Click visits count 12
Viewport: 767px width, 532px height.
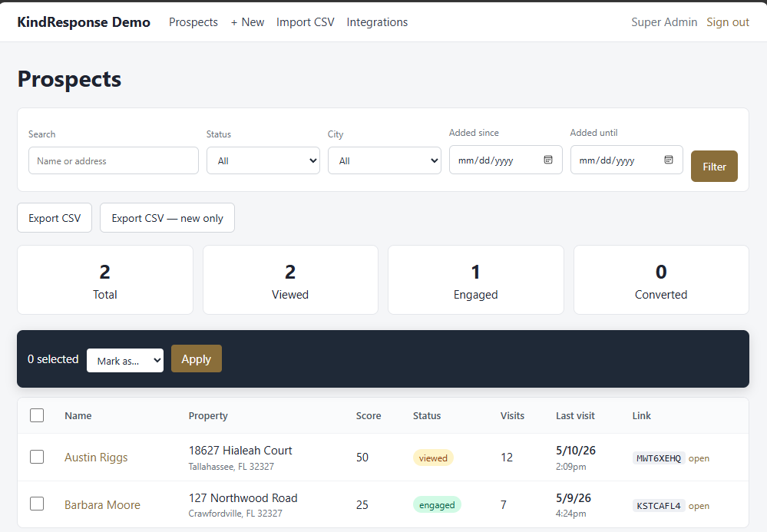[506, 458]
